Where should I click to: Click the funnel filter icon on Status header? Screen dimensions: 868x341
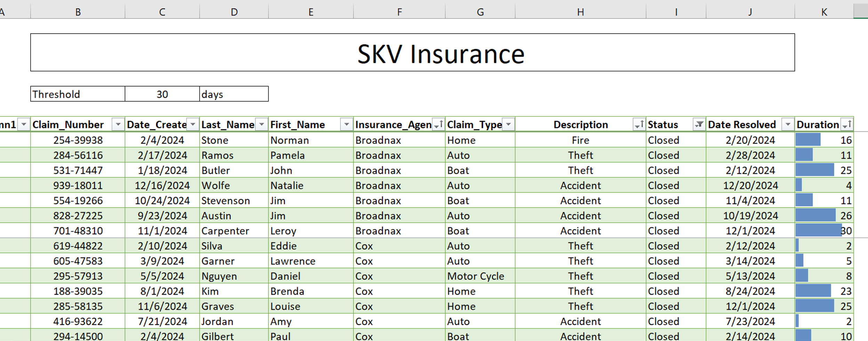tap(699, 124)
